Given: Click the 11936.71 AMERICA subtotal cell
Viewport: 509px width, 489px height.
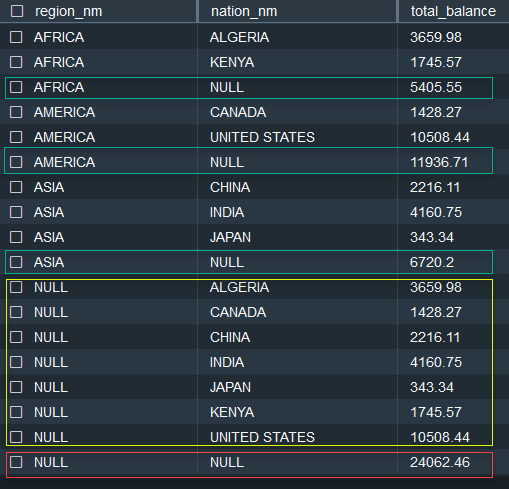Looking at the screenshot, I should coord(439,162).
